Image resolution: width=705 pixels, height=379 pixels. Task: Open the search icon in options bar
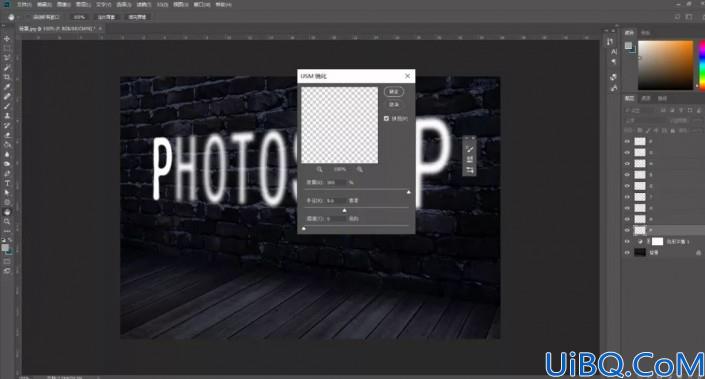coord(678,17)
